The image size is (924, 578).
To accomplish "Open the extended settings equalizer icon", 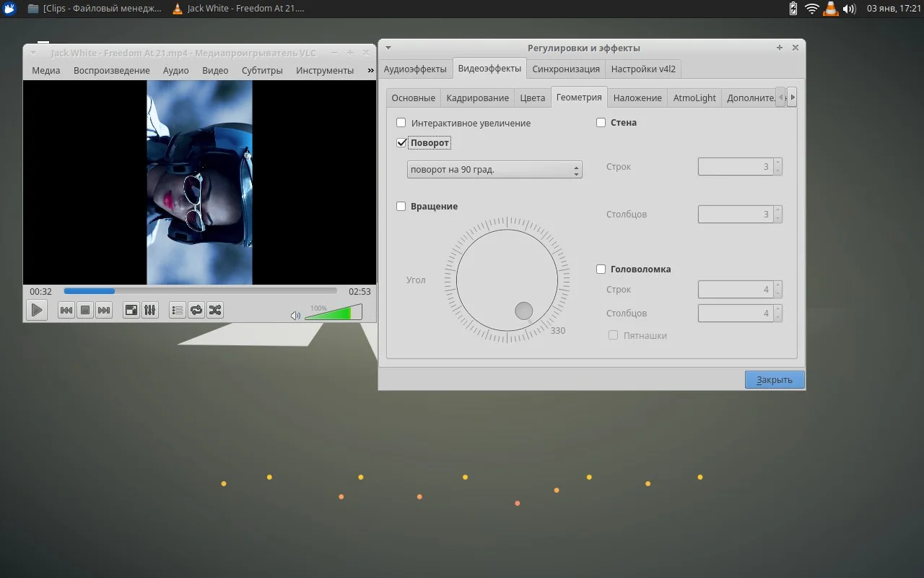I will coord(150,311).
